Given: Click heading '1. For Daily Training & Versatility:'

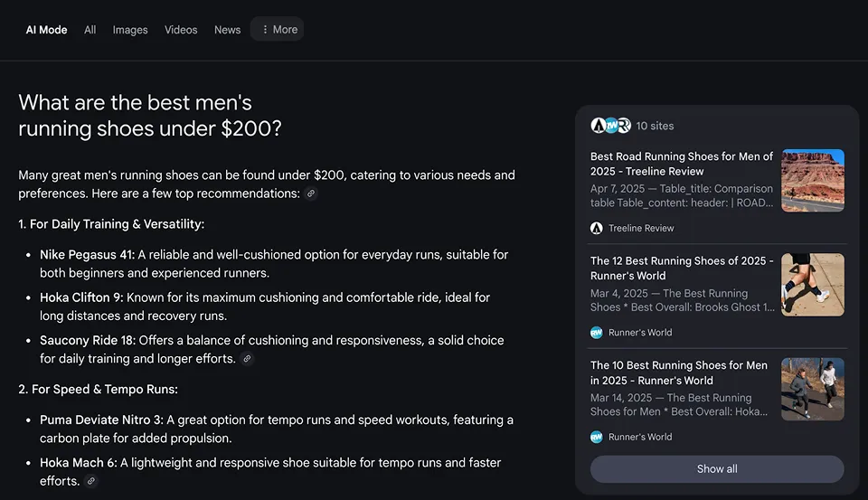Looking at the screenshot, I should coord(111,224).
